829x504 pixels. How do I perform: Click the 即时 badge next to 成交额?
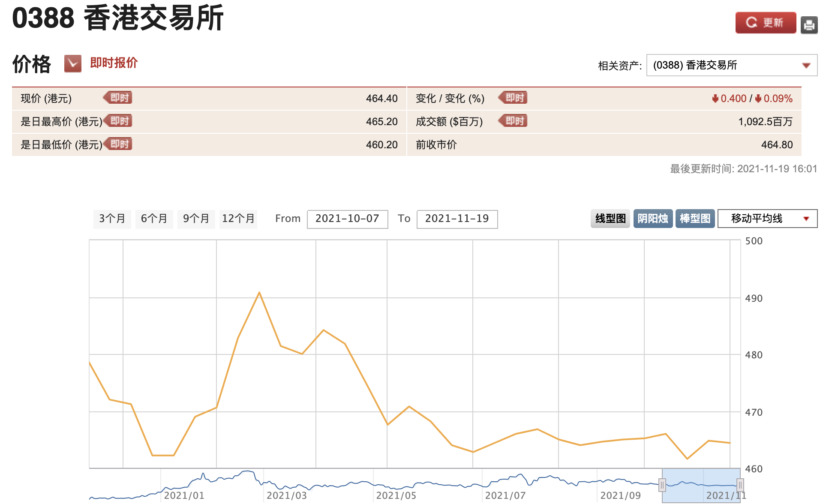click(514, 121)
